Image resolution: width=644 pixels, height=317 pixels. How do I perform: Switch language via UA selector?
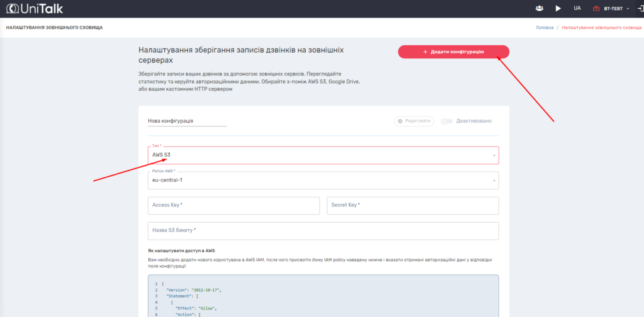tap(577, 8)
